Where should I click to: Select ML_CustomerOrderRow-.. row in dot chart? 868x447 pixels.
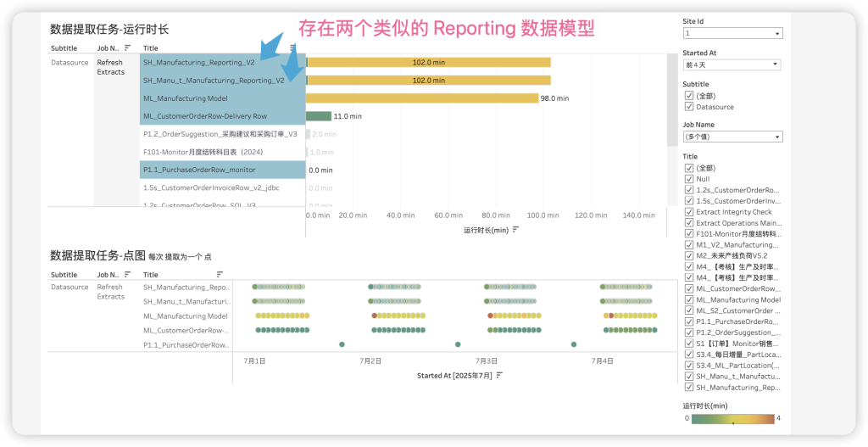186,330
